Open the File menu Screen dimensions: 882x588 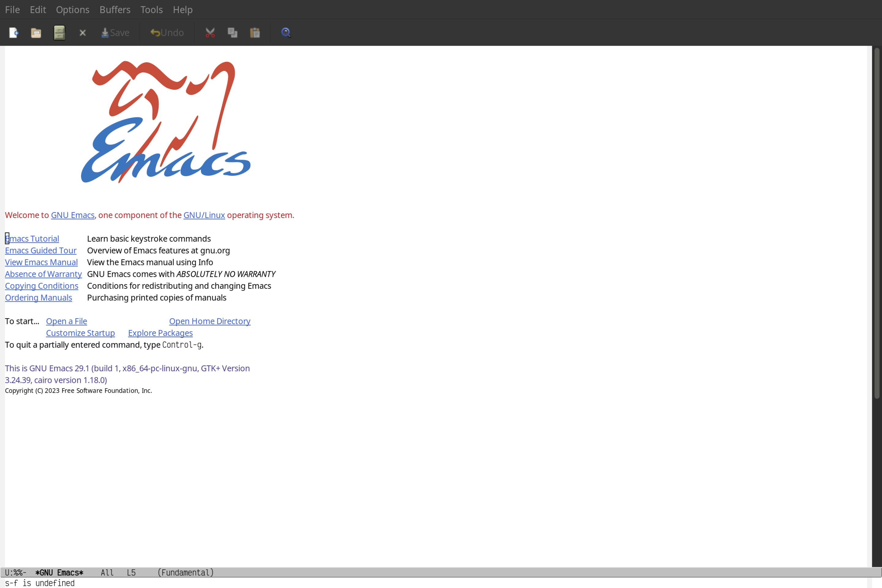point(12,9)
